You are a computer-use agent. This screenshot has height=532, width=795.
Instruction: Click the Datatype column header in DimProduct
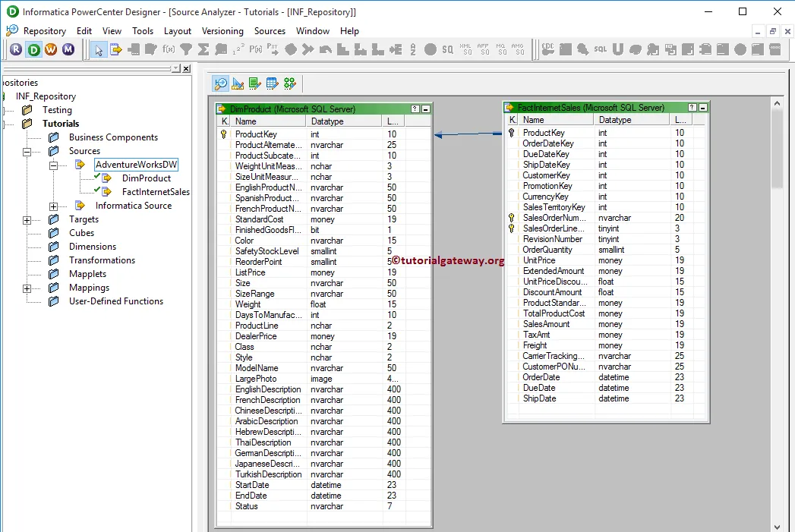344,121
